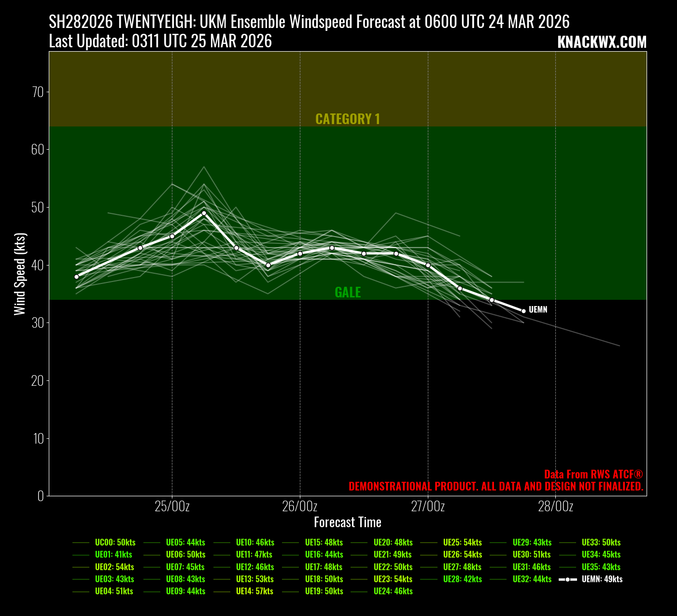Click the CATEGORY 1 band label
The width and height of the screenshot is (677, 616).
tap(348, 119)
